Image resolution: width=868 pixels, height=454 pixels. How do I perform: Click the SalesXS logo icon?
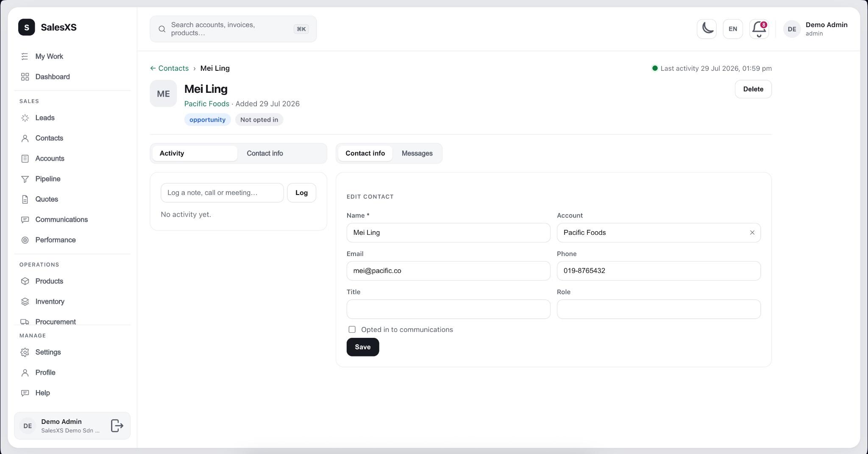27,27
